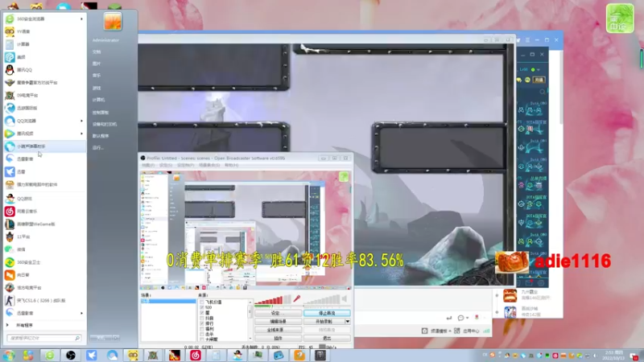
Task: Open the OBS icon in the taskbar
Action: (71, 356)
